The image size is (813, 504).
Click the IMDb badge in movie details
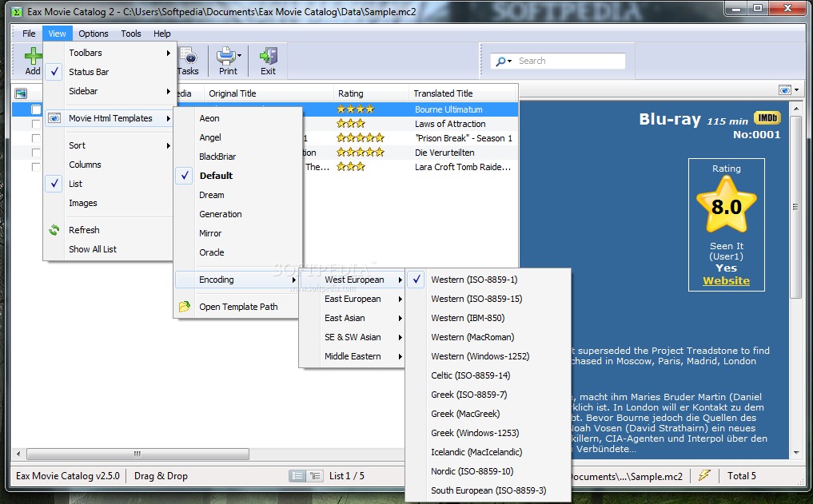(x=767, y=117)
